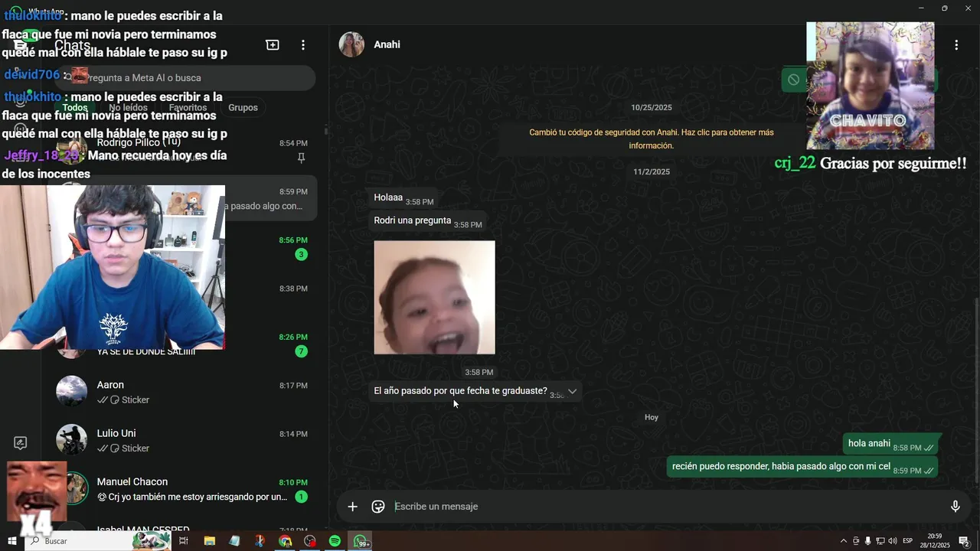Open the emoji and sticker picker
Viewport: 980px width, 551px height.
378,507
